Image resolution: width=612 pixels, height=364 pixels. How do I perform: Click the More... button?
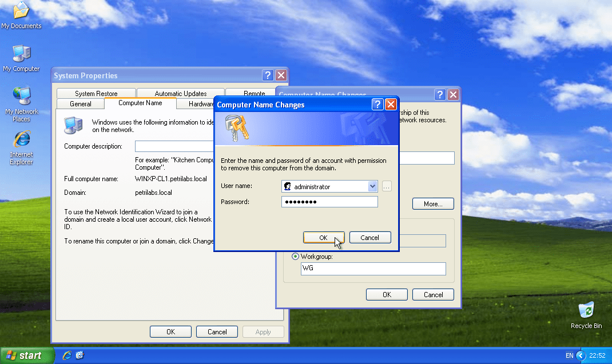point(433,204)
